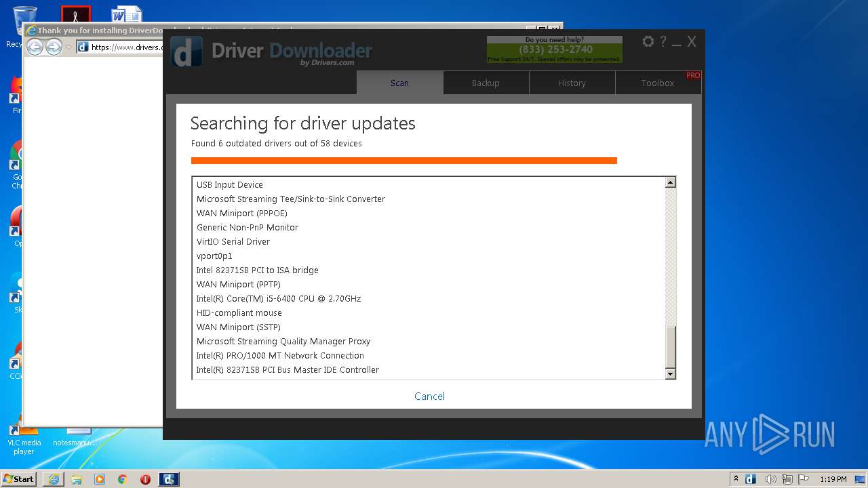Click the volume speaker tray icon
868x488 pixels.
770,479
